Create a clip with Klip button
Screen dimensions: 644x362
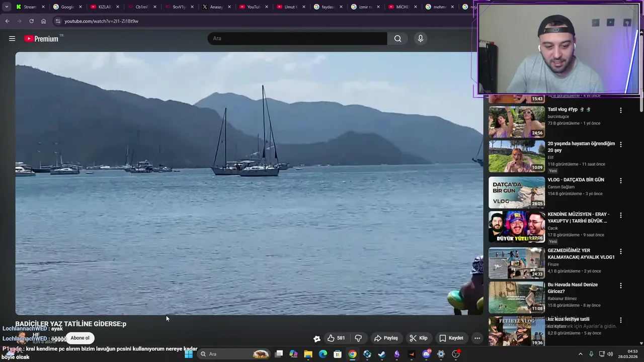pos(419,338)
